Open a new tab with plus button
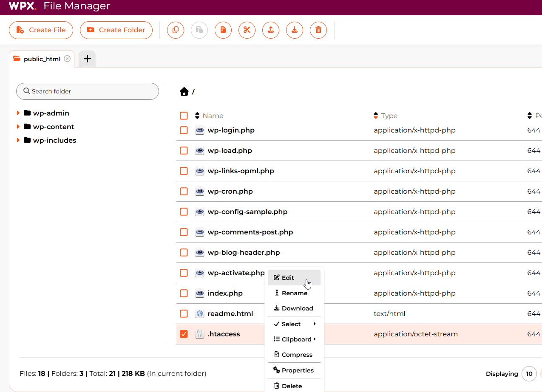The width and height of the screenshot is (542, 392). (87, 59)
